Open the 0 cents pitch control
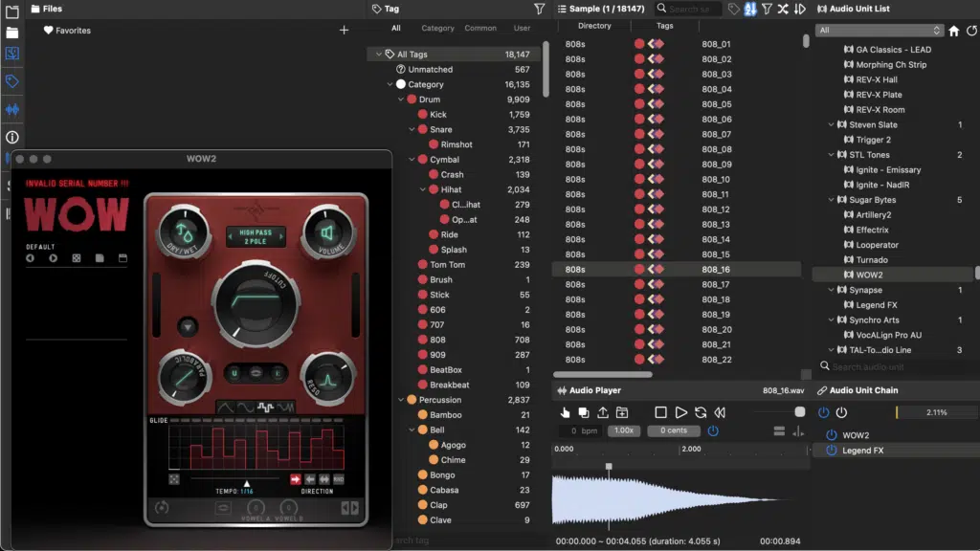The width and height of the screenshot is (980, 551). (x=674, y=430)
